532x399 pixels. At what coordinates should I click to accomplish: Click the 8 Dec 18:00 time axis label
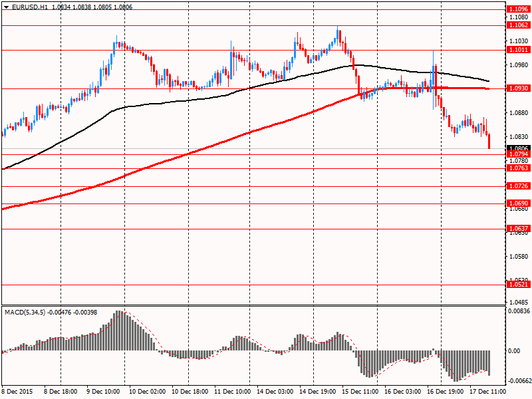tap(61, 392)
